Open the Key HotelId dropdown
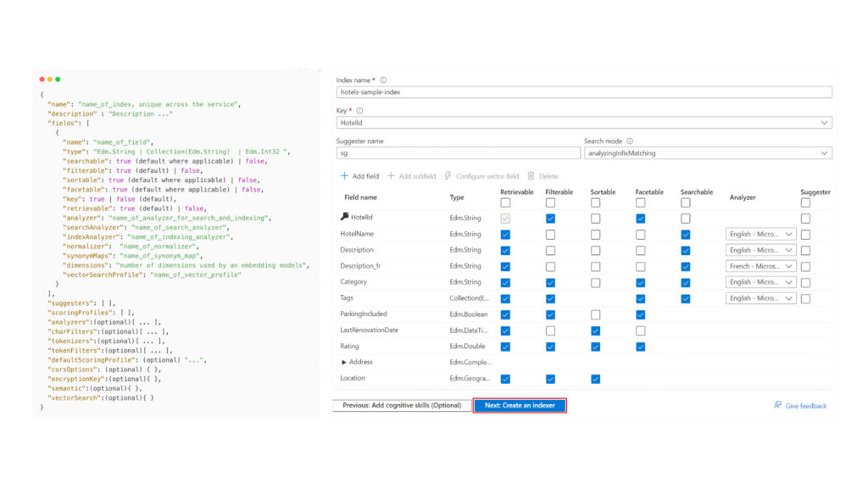This screenshot has height=488, width=868. [584, 123]
